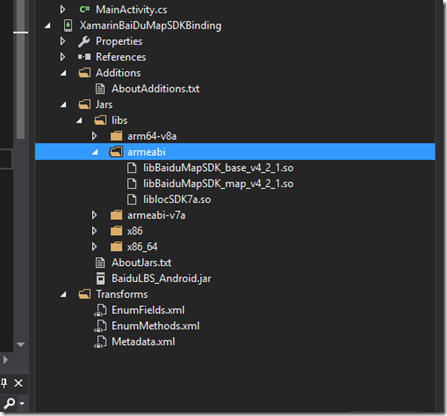The image size is (447, 416).
Task: Select the References label
Action: tap(121, 57)
